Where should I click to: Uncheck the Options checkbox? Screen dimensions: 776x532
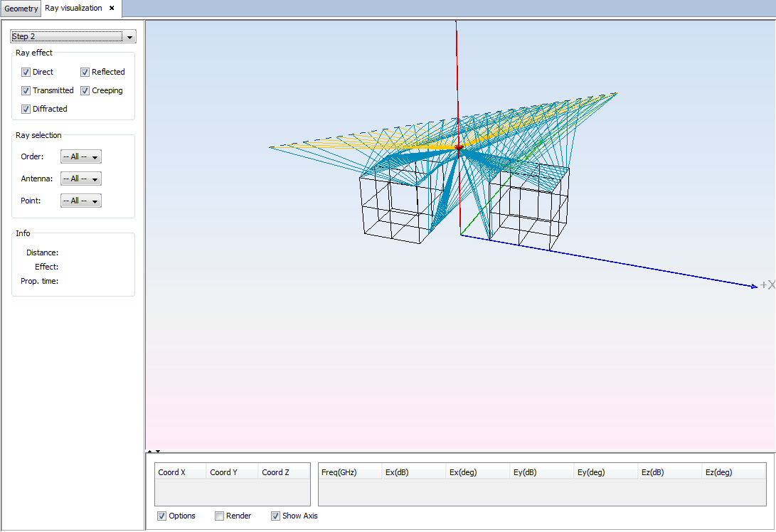tap(162, 516)
